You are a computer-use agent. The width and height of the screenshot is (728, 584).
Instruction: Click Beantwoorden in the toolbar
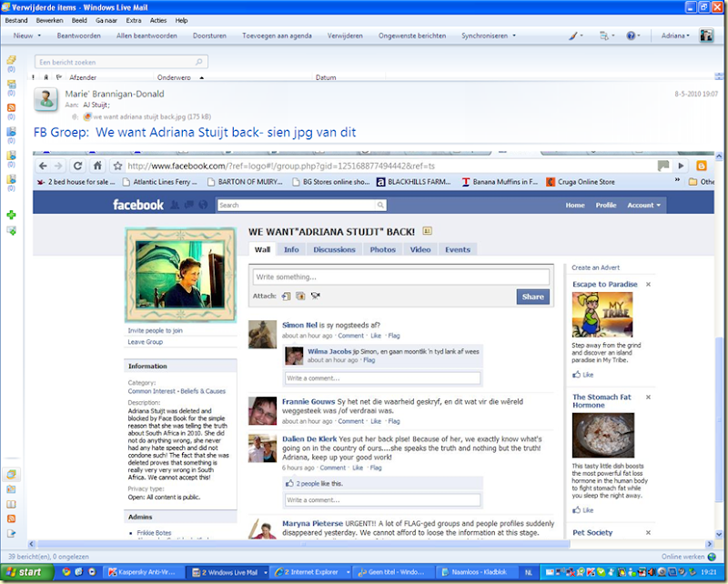point(79,35)
